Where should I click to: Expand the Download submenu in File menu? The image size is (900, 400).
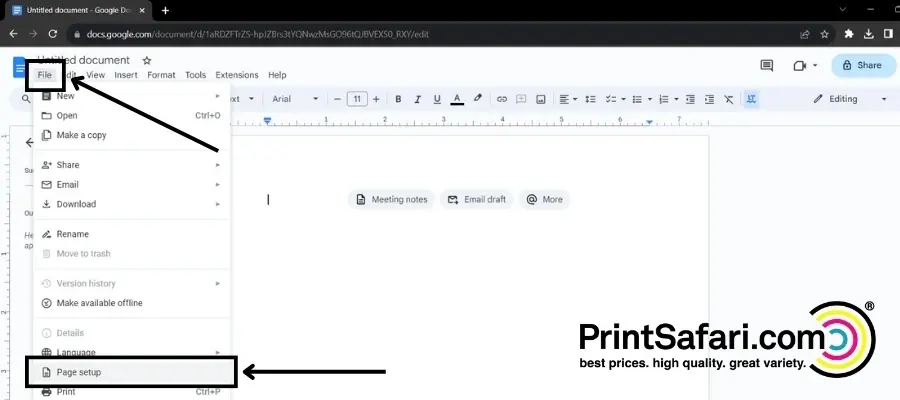132,204
